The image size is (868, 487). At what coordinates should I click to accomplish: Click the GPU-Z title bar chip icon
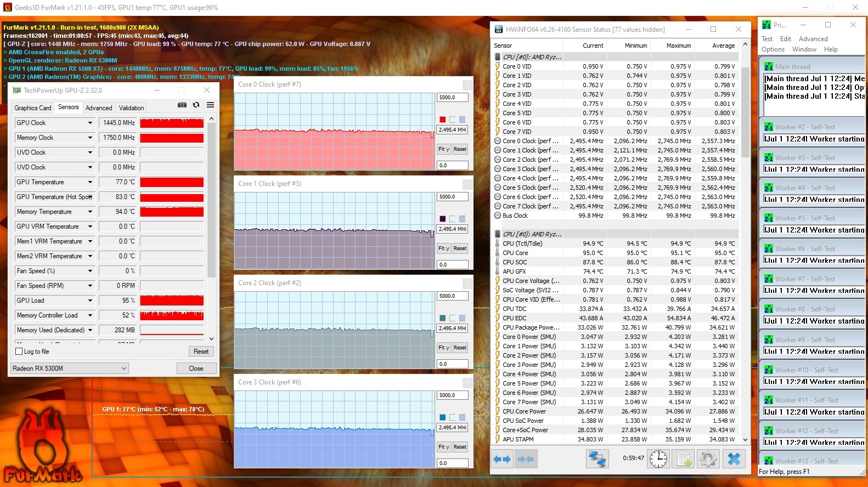pyautogui.click(x=16, y=90)
